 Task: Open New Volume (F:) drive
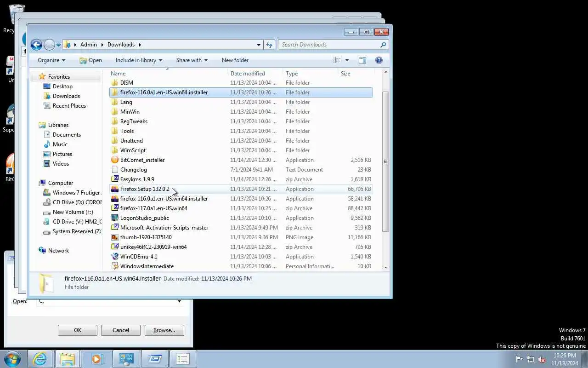click(73, 212)
